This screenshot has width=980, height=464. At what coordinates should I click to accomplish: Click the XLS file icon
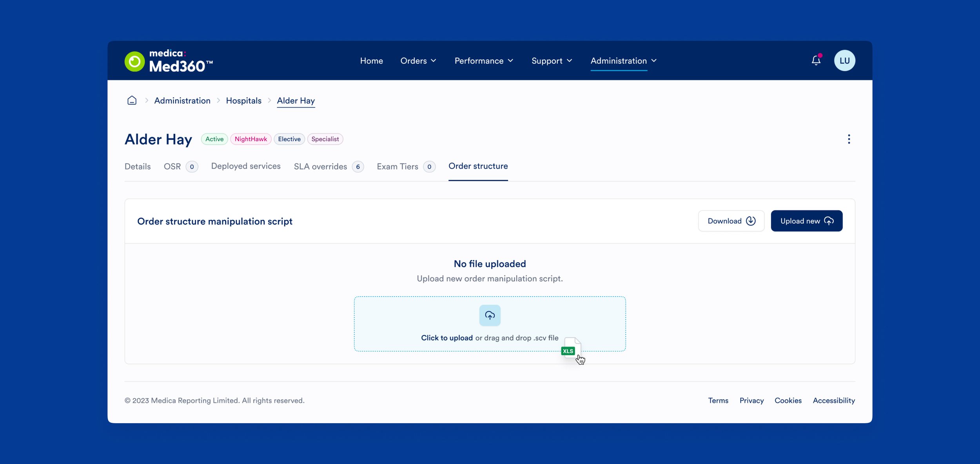[571, 347]
